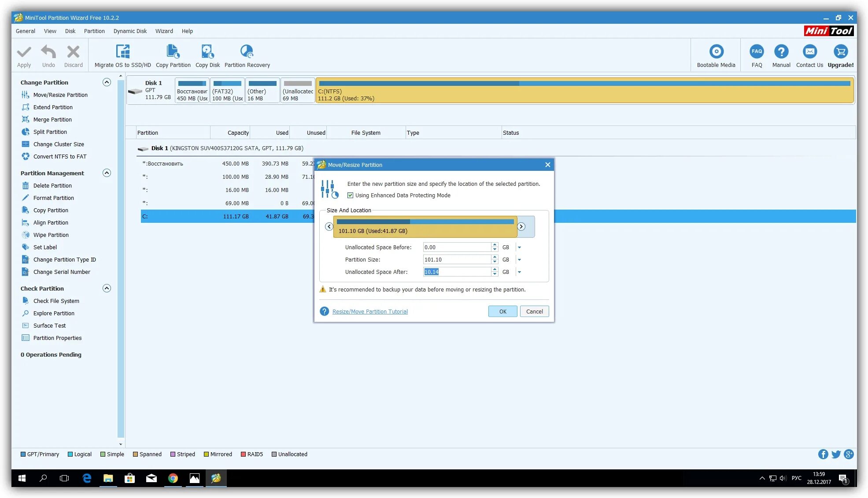This screenshot has width=868, height=498.
Task: Click the Migrate OS to SSD/HD icon
Action: [122, 52]
